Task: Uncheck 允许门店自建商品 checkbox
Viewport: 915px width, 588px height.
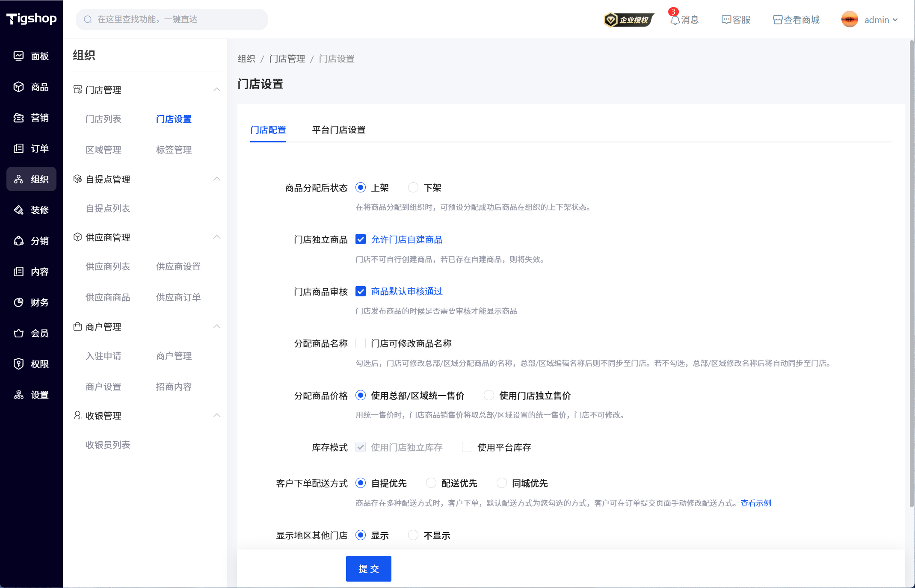Action: [361, 239]
